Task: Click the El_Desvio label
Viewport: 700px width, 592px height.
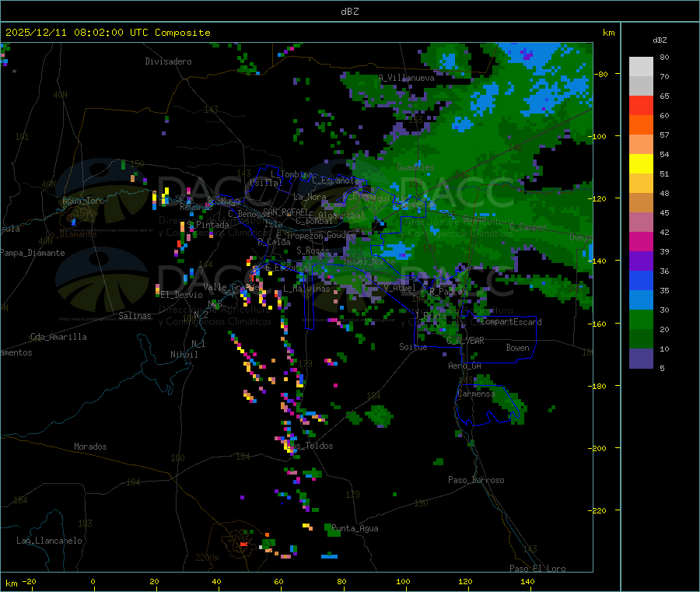Action: [x=182, y=295]
